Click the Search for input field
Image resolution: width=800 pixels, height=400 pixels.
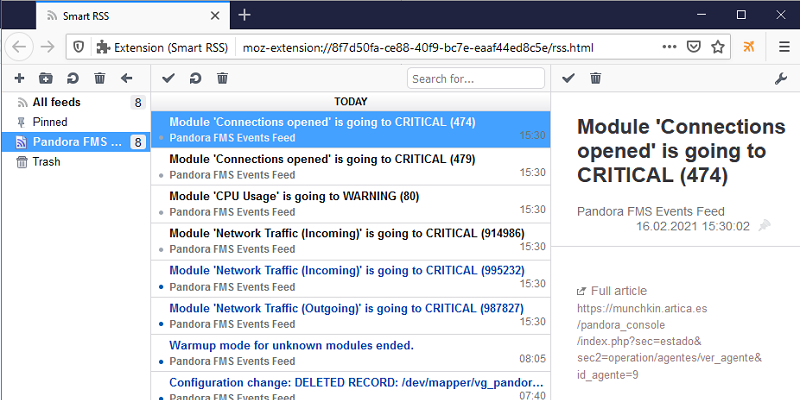[x=476, y=79]
